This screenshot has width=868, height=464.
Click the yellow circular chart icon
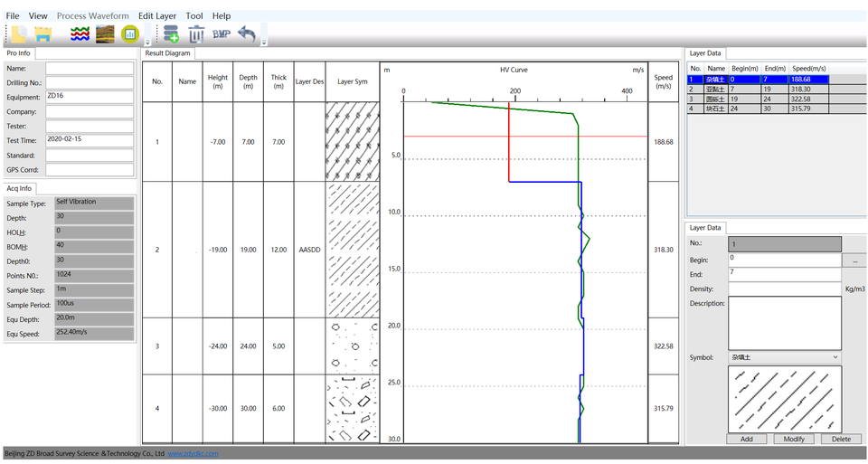point(129,34)
